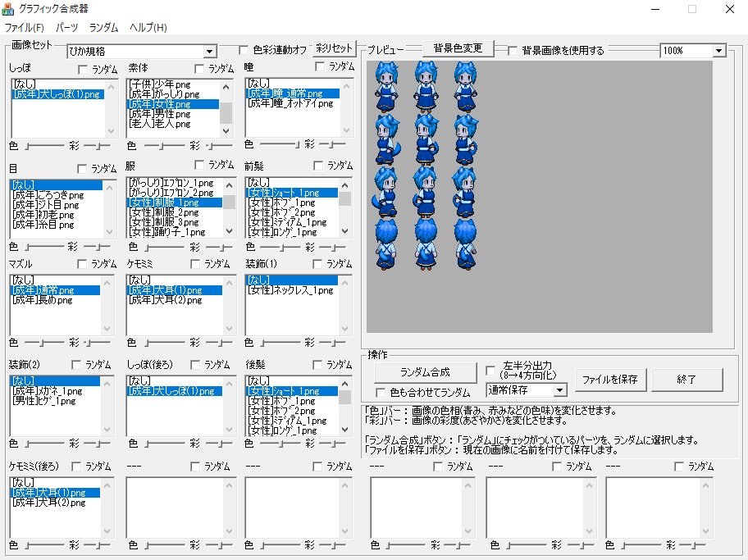Image resolution: width=748 pixels, height=560 pixels.
Task: Check ランダム for 素体
Action: pos(199,69)
